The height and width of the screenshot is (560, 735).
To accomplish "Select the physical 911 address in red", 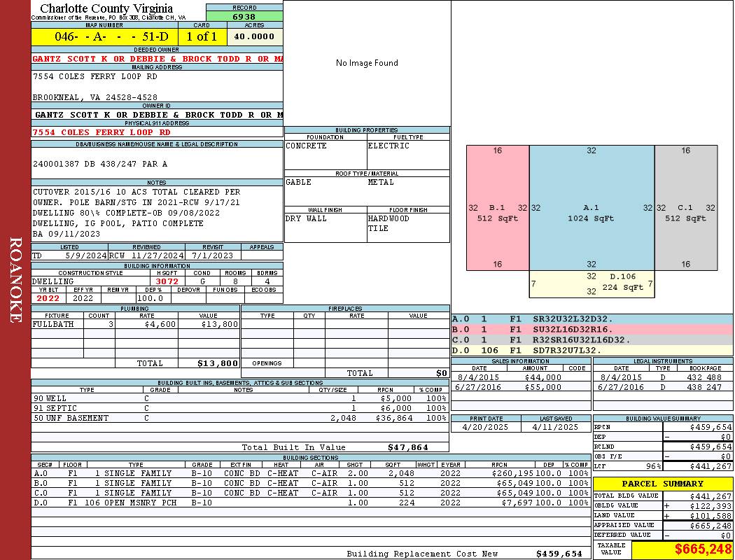I will 101,132.
